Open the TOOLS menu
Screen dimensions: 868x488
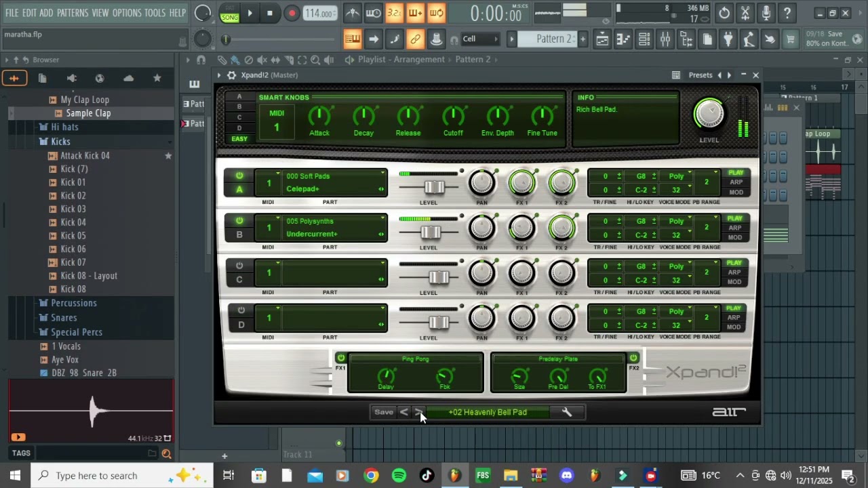155,13
